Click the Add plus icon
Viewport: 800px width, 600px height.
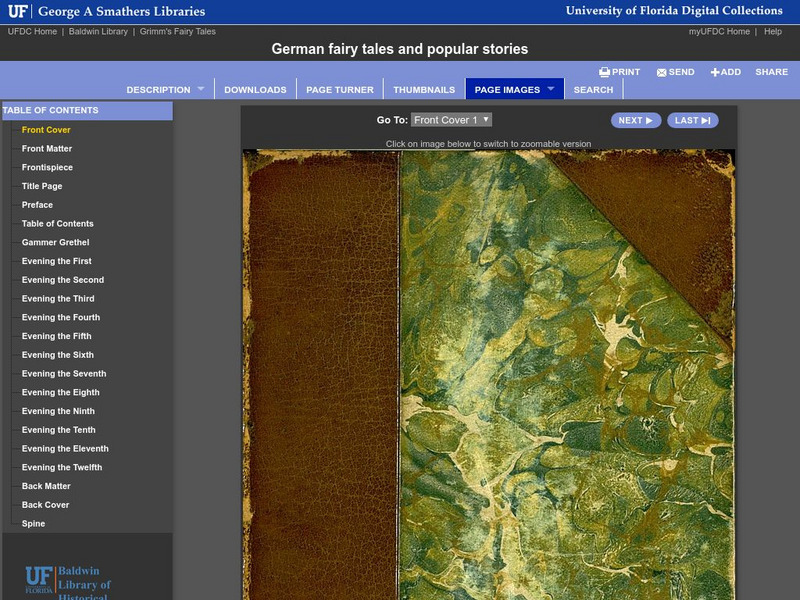[x=715, y=72]
